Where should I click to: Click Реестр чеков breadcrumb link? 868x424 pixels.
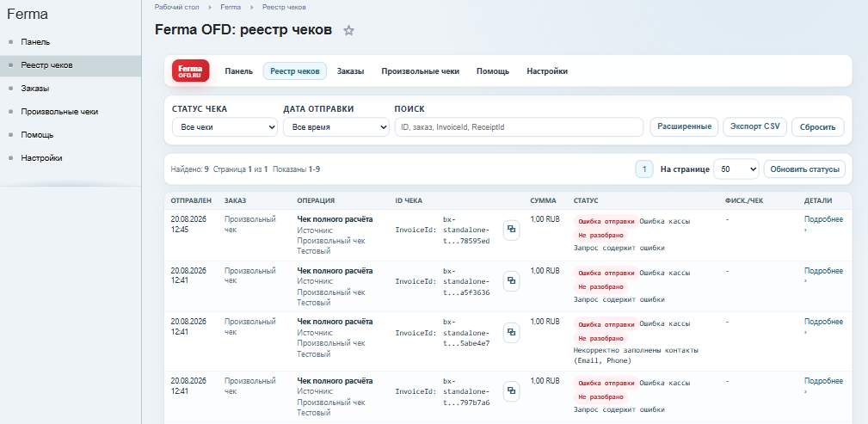284,7
